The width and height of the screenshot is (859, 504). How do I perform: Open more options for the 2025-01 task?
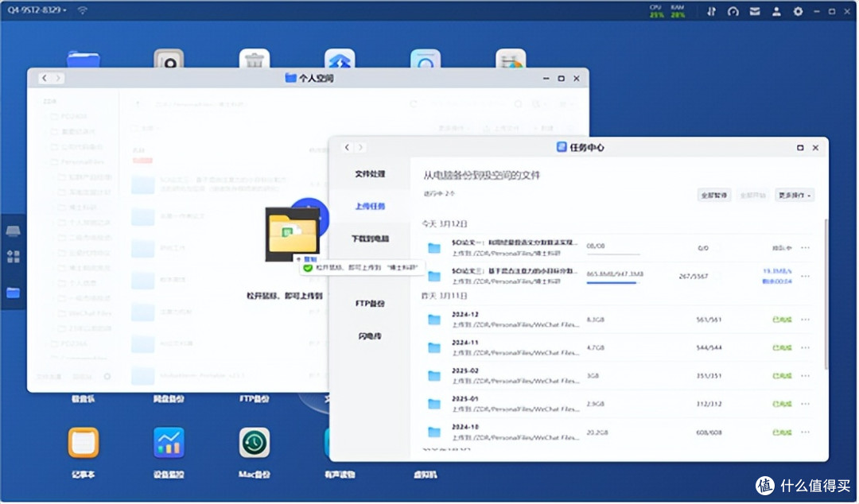805,404
